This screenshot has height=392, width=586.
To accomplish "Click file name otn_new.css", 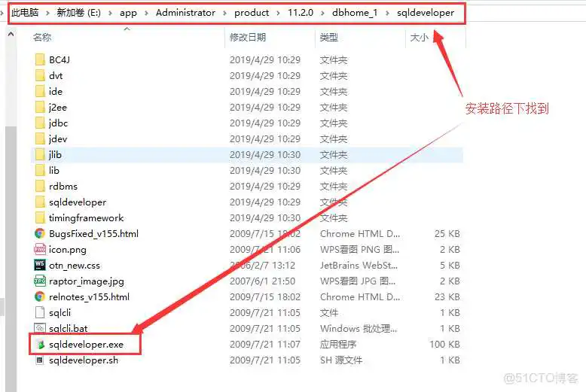I will click(x=75, y=266).
